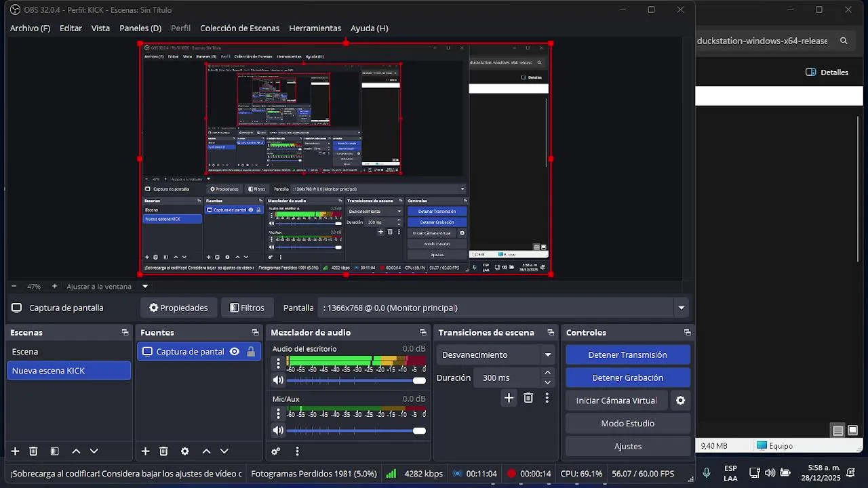The width and height of the screenshot is (868, 488).
Task: Open the Colección de Escenas menu
Action: click(x=239, y=28)
